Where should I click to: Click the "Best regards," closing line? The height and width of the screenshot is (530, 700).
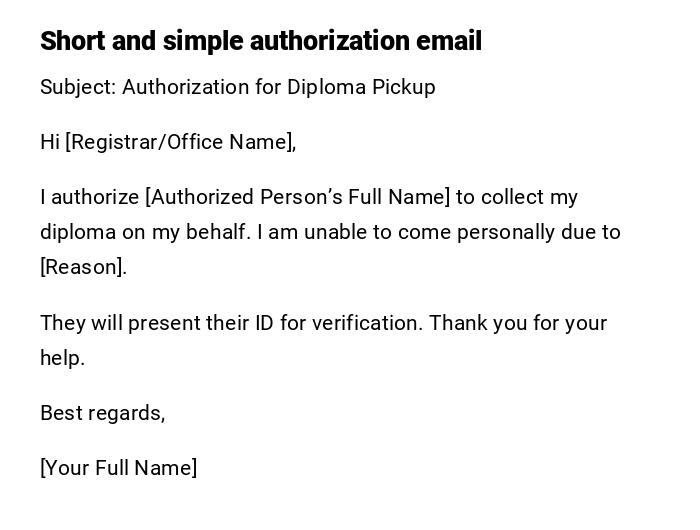(x=102, y=413)
